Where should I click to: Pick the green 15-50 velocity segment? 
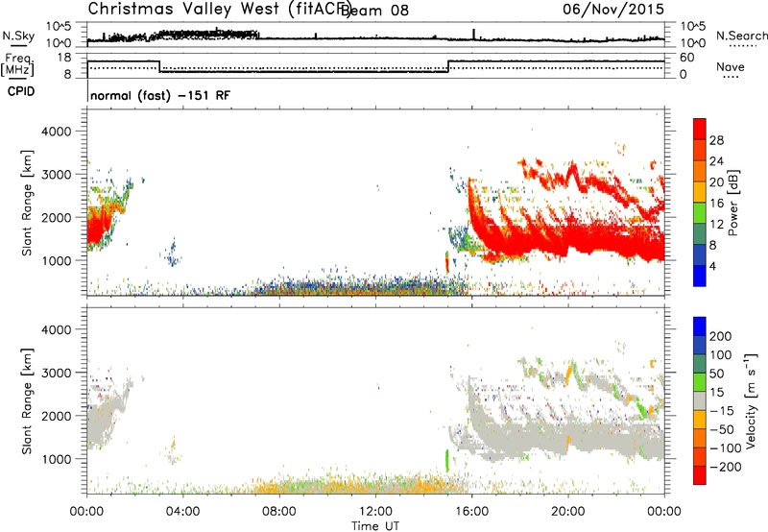pyautogui.click(x=700, y=382)
